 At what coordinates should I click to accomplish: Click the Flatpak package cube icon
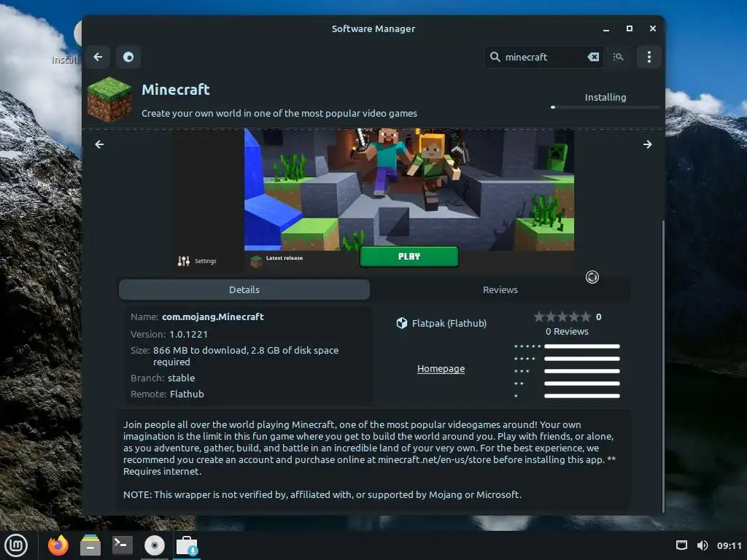(x=402, y=323)
